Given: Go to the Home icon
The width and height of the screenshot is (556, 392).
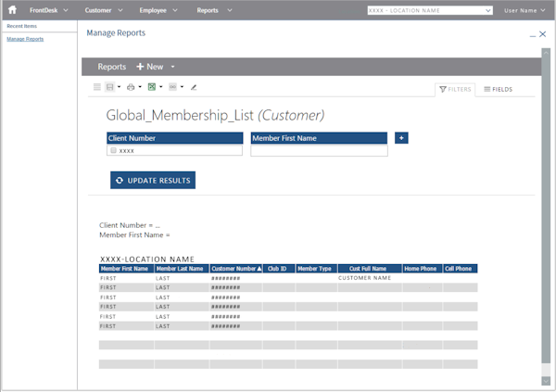Looking at the screenshot, I should coord(12,10).
